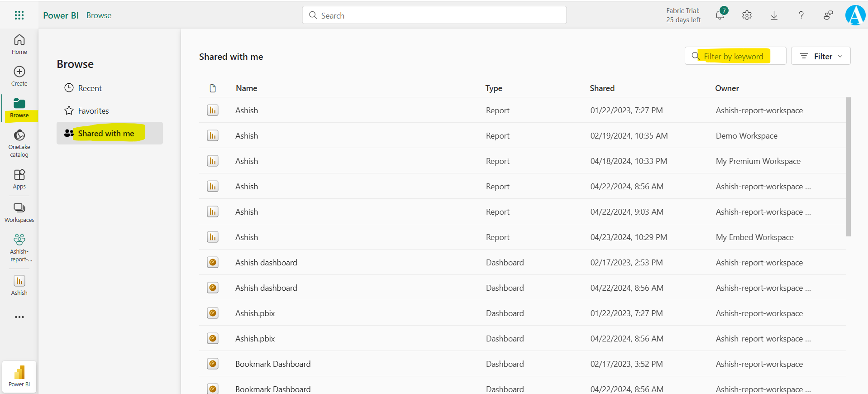Select Favorites in Browse pane

coord(110,111)
